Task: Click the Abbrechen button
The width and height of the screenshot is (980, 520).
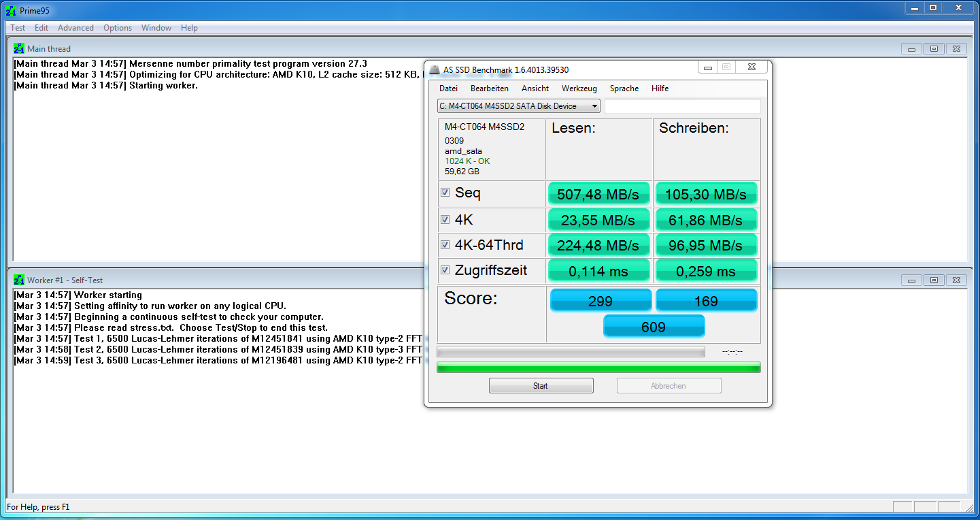Action: 669,386
